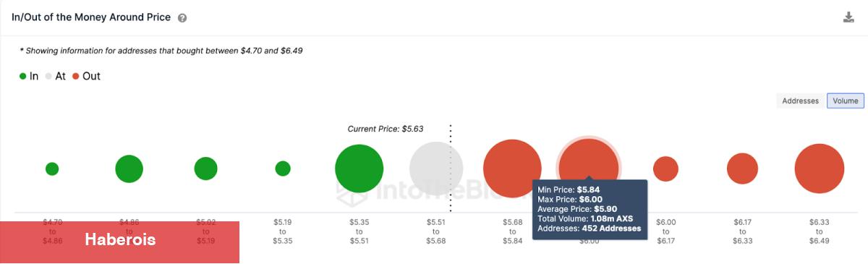The width and height of the screenshot is (868, 264).
Task: Select the Volume view tab
Action: tap(846, 101)
